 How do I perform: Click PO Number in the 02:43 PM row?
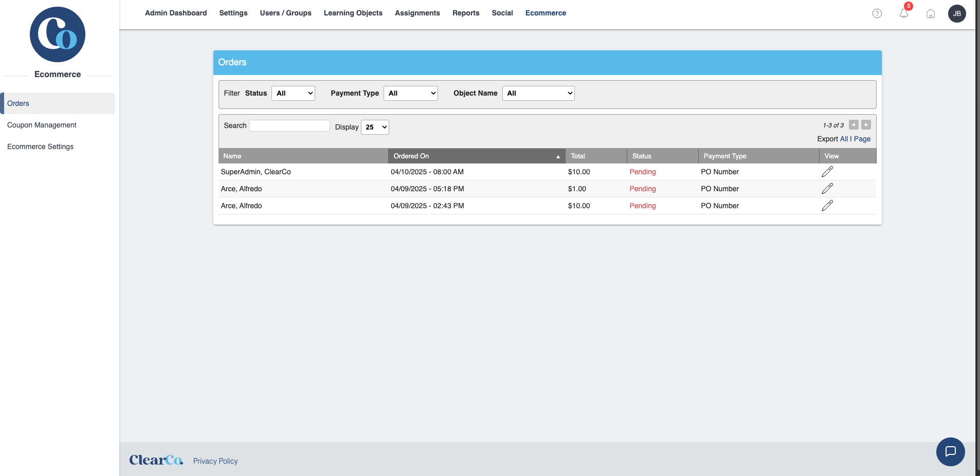click(x=720, y=206)
